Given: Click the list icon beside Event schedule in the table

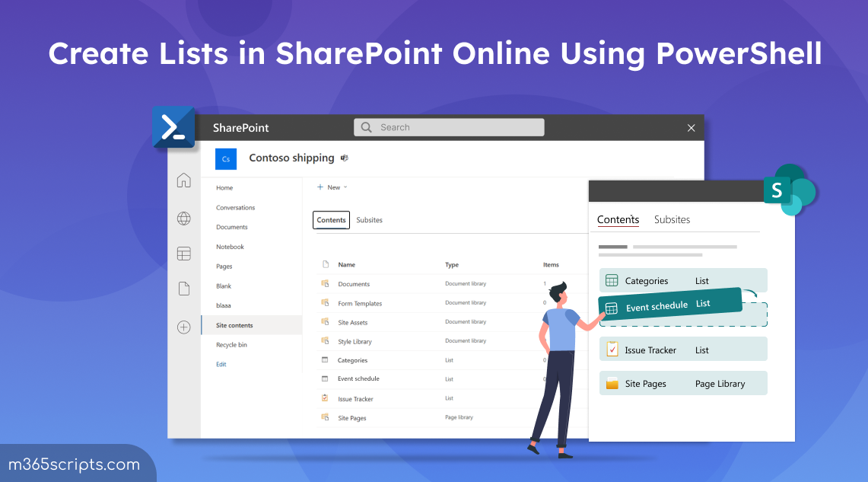Looking at the screenshot, I should point(325,379).
